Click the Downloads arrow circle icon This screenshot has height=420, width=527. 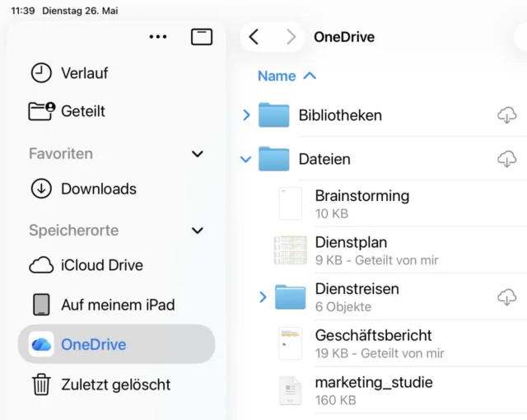pos(41,189)
